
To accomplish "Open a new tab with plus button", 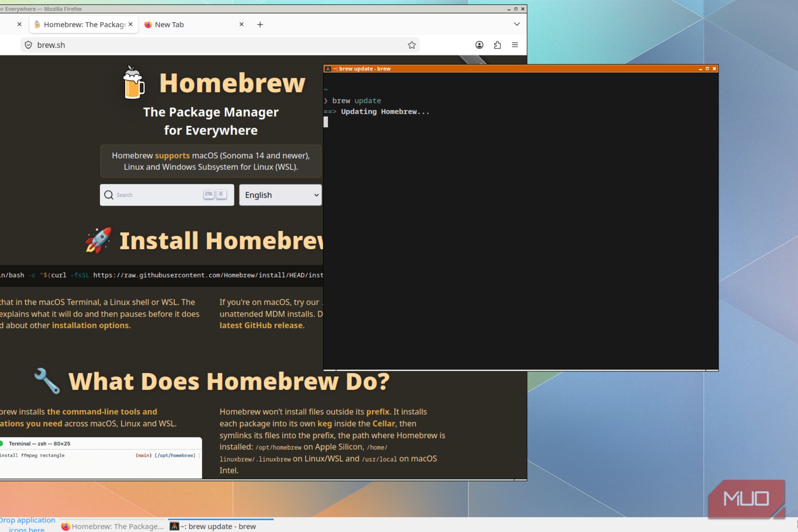I will click(260, 25).
